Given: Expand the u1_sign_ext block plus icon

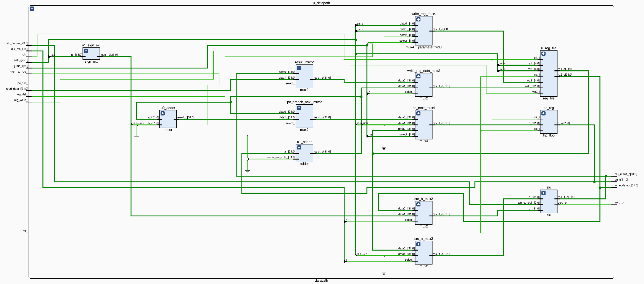Looking at the screenshot, I should click(86, 51).
